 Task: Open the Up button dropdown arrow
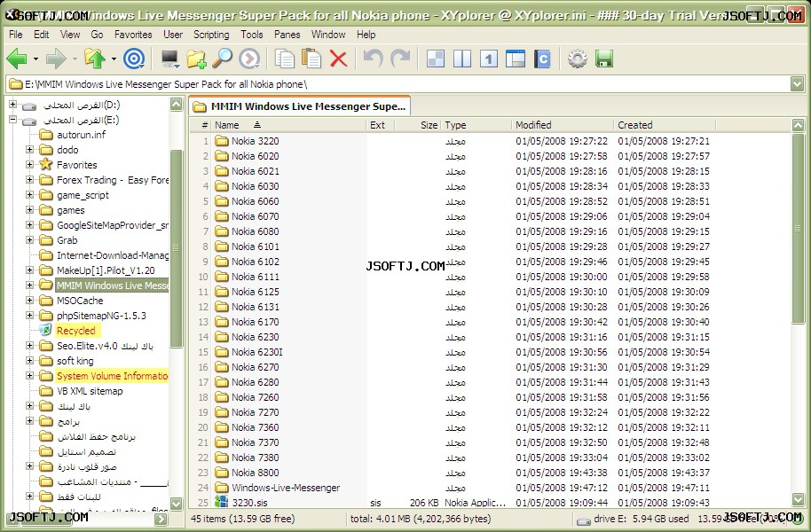(114, 59)
